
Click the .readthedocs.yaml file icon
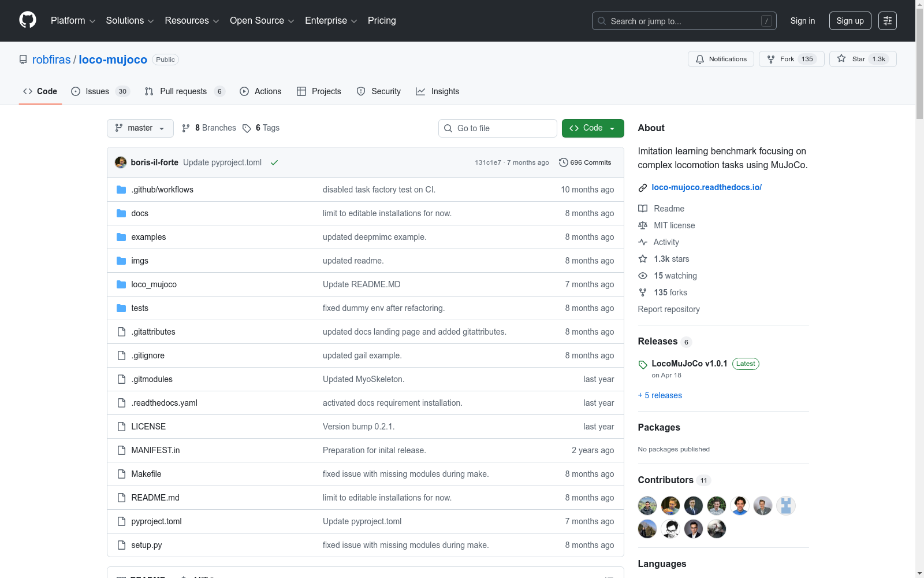tap(121, 403)
